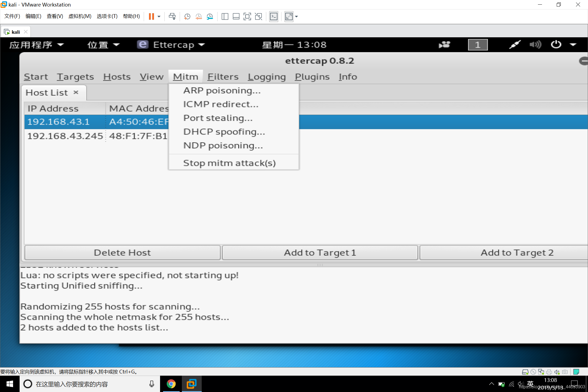Choose ICMP redirect... menu entry
588x392 pixels.
tap(234, 104)
